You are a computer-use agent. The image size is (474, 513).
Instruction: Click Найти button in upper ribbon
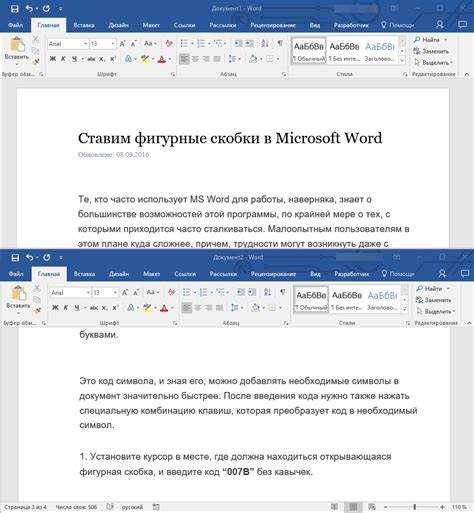[430, 40]
